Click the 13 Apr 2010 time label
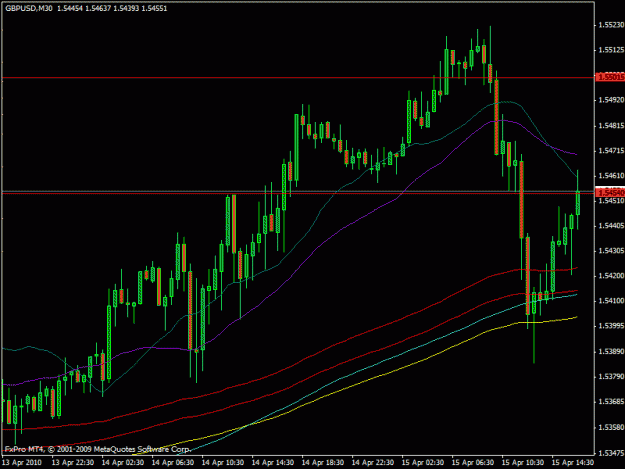 coord(22,463)
